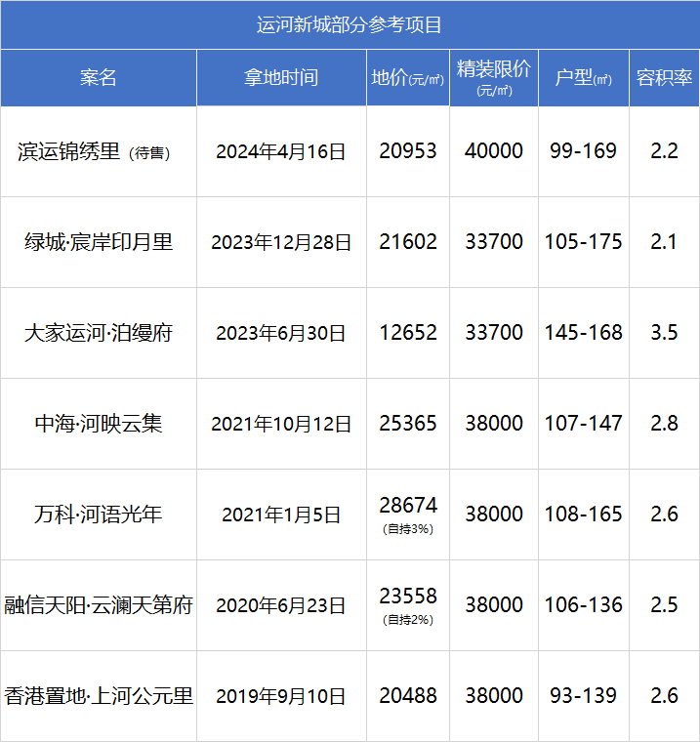Click the 容积率 column header
700x742 pixels.
(x=664, y=78)
